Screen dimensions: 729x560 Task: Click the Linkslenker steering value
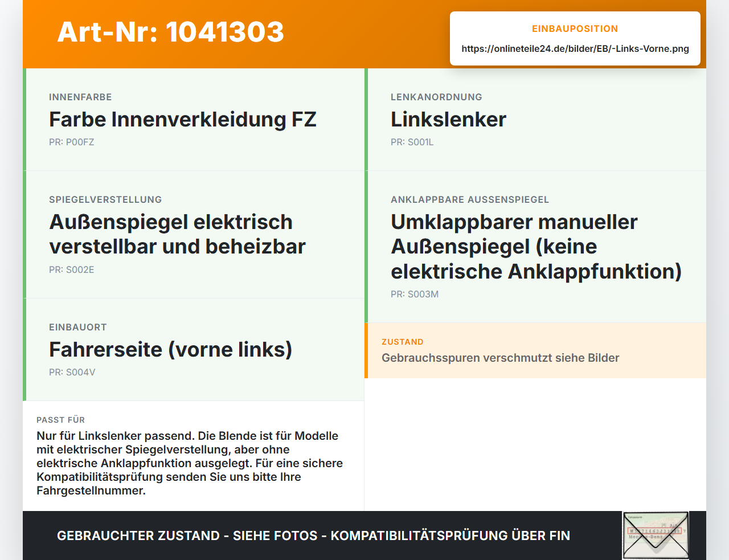coord(448,120)
